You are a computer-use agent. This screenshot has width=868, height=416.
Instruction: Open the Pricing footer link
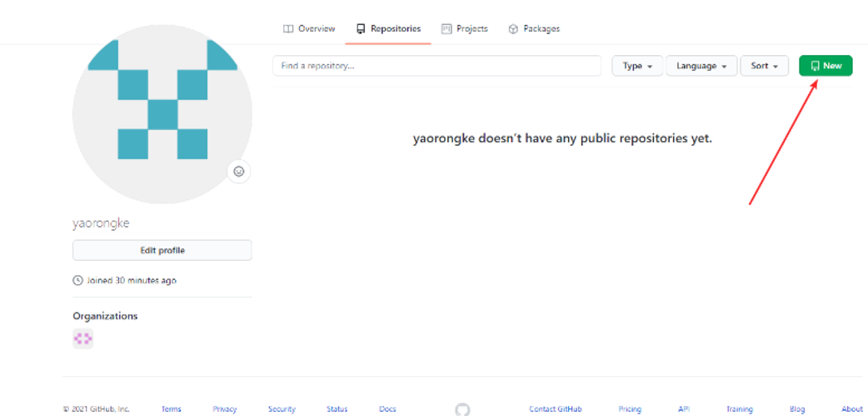click(630, 409)
